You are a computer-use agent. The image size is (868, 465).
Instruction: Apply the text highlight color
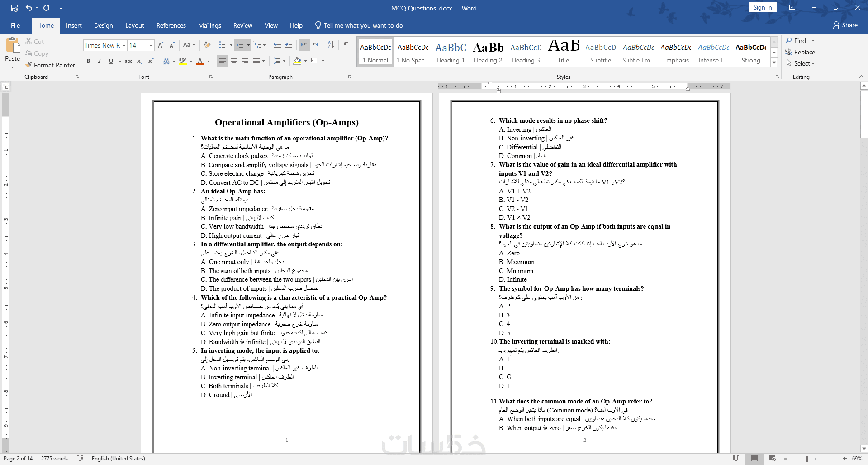183,61
